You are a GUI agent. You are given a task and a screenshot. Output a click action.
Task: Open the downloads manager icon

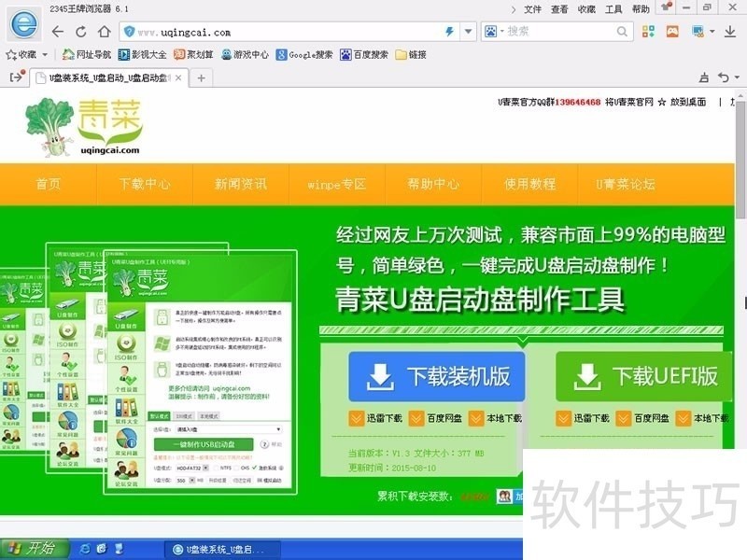point(730,32)
